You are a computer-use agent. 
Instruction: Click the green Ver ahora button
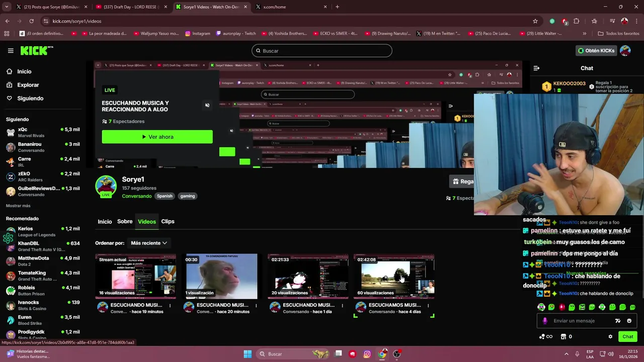click(x=157, y=137)
